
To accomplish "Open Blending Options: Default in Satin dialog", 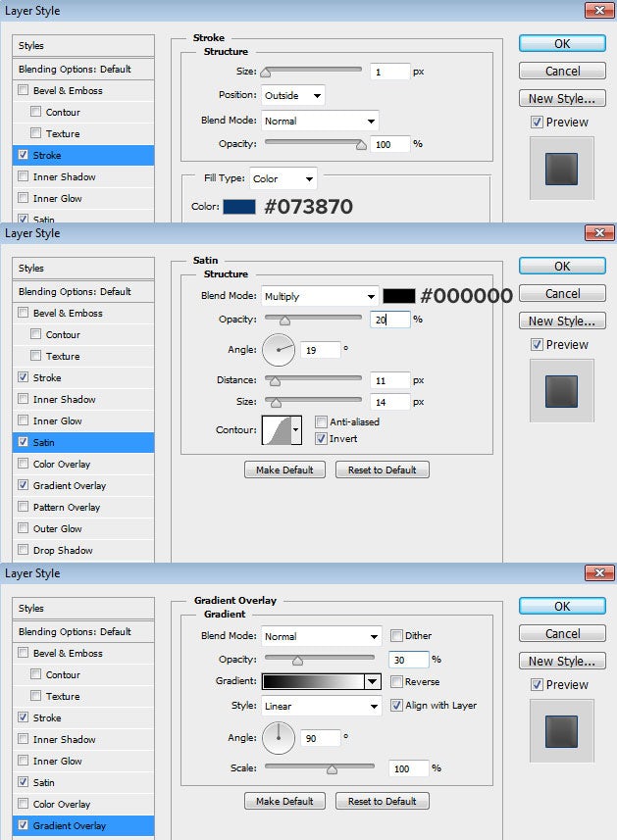I will 83,291.
